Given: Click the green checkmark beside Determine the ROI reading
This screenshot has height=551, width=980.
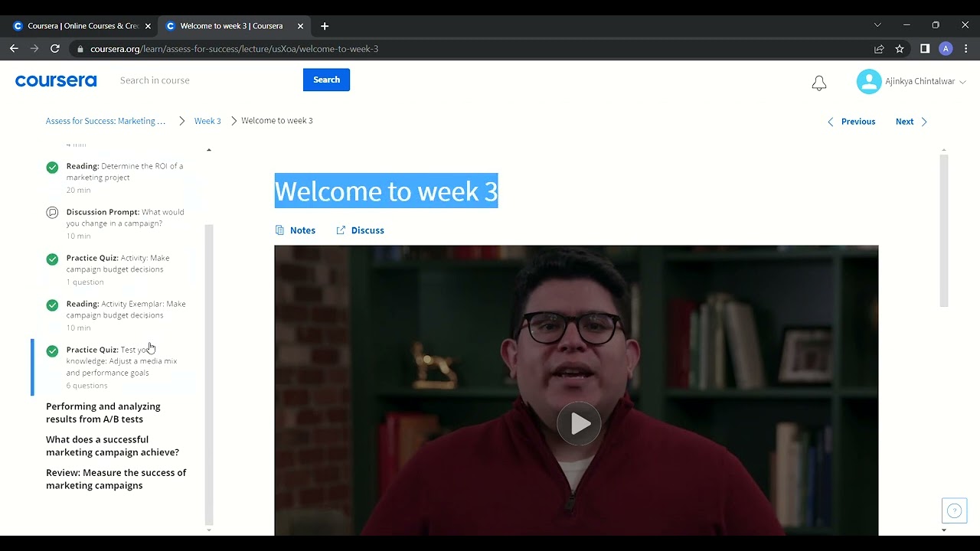Looking at the screenshot, I should [52, 168].
